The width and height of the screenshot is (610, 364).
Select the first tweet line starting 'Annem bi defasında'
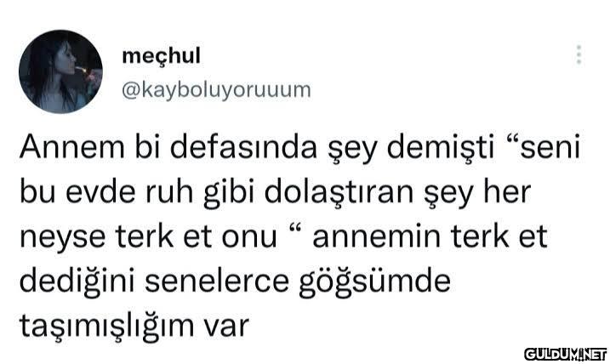coord(299,148)
